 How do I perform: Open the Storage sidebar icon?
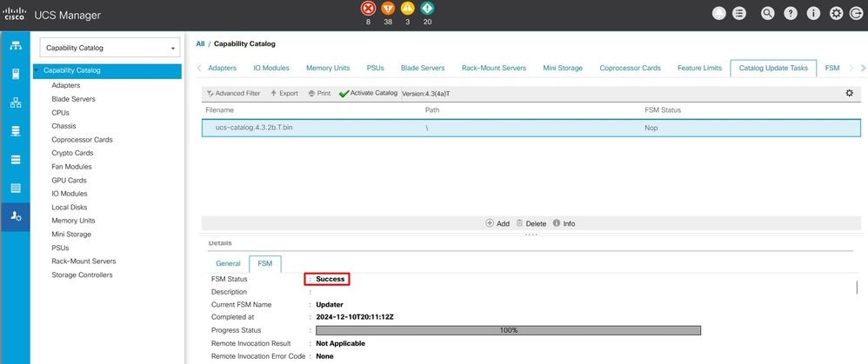(16, 189)
